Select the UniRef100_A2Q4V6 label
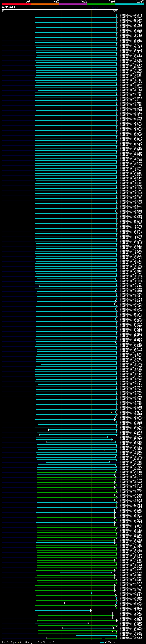146x644 pixels. (131, 42)
